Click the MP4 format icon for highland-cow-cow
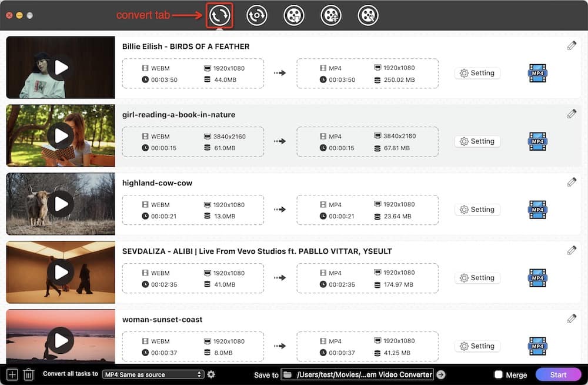 pos(537,210)
